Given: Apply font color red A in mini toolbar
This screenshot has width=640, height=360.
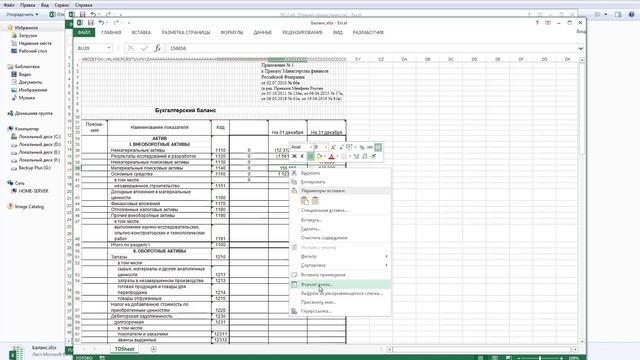Looking at the screenshot, I should 331,156.
